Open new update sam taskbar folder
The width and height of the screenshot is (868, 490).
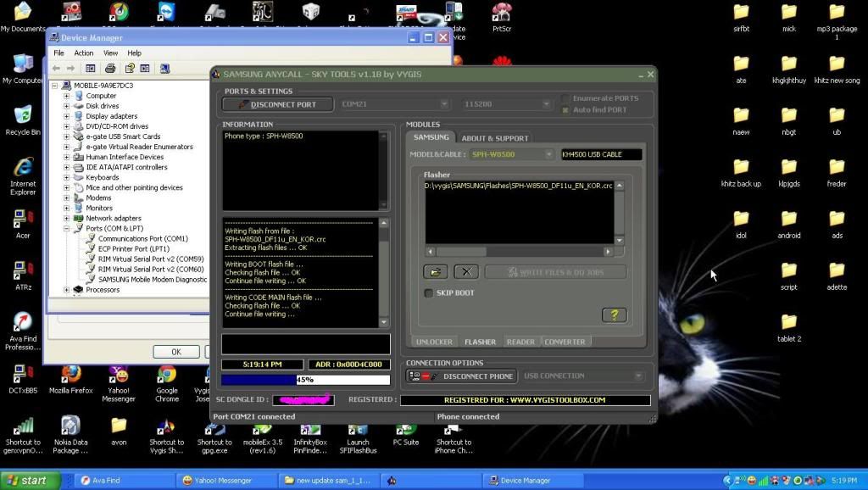tap(331, 480)
